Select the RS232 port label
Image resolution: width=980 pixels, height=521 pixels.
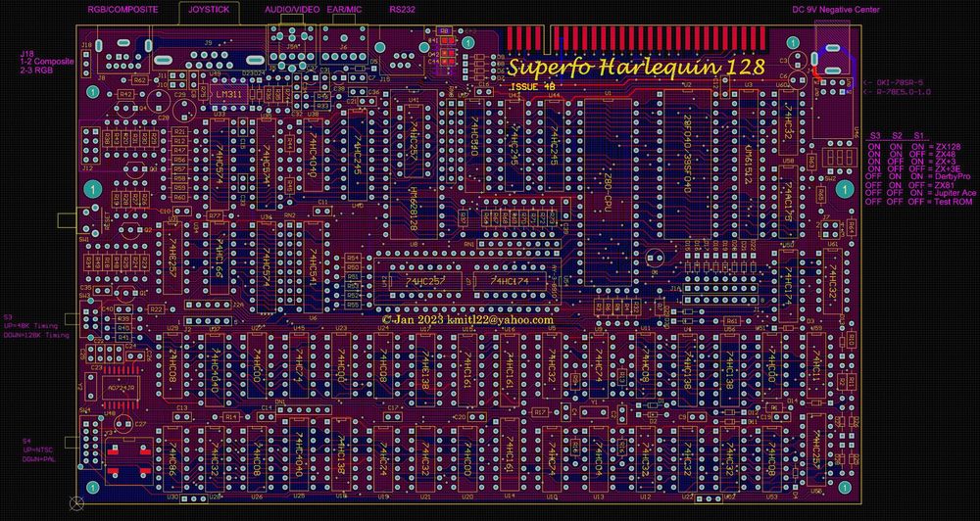pyautogui.click(x=401, y=10)
